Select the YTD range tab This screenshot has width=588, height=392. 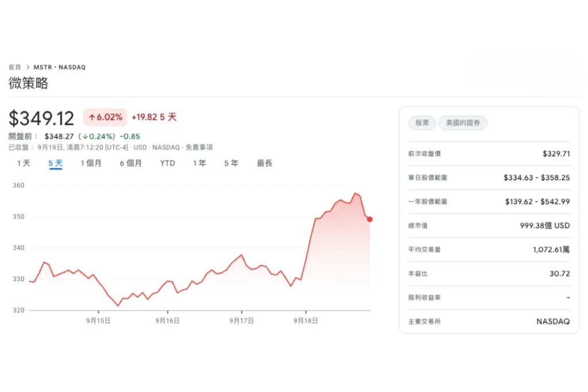point(167,164)
